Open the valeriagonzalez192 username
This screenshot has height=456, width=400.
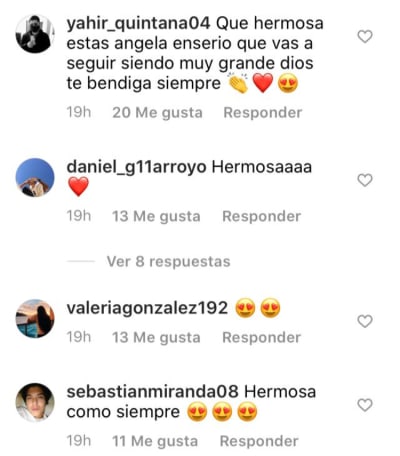click(147, 308)
